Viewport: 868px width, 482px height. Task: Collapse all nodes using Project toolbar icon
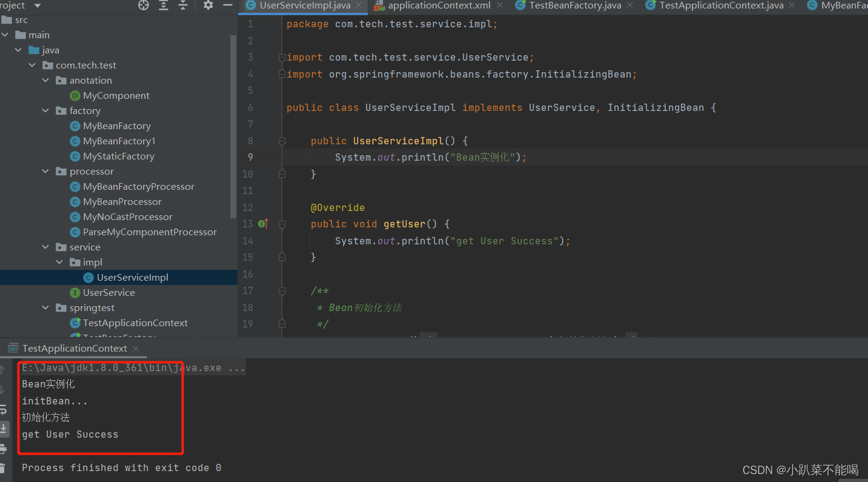(x=182, y=5)
